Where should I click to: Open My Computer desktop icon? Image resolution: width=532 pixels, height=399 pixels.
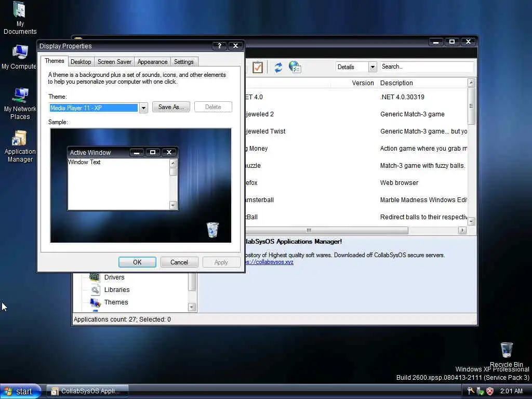(x=19, y=57)
